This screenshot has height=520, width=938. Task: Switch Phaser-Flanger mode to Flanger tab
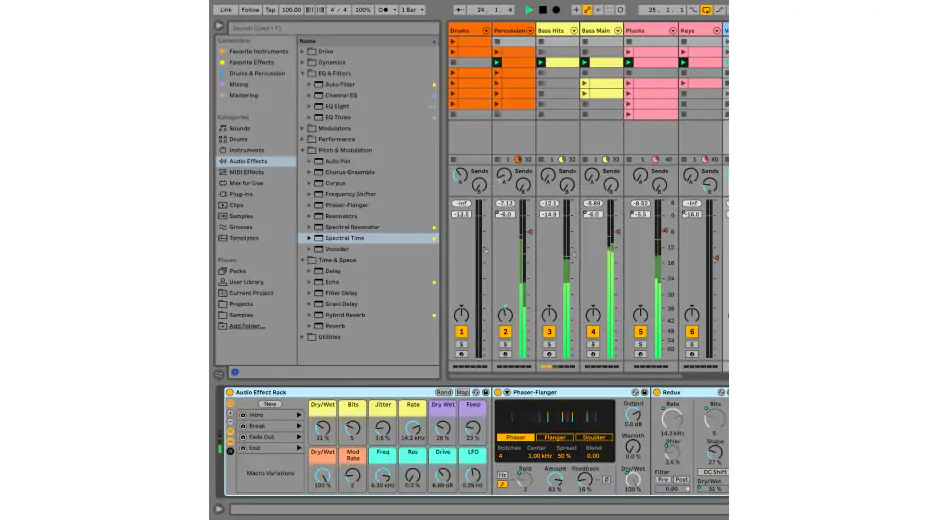pos(554,437)
